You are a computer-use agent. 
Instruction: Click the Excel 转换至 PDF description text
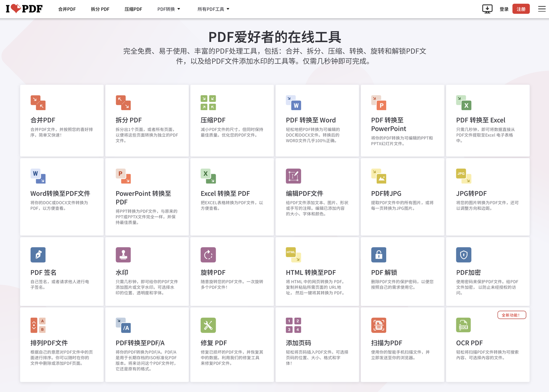pyautogui.click(x=232, y=205)
